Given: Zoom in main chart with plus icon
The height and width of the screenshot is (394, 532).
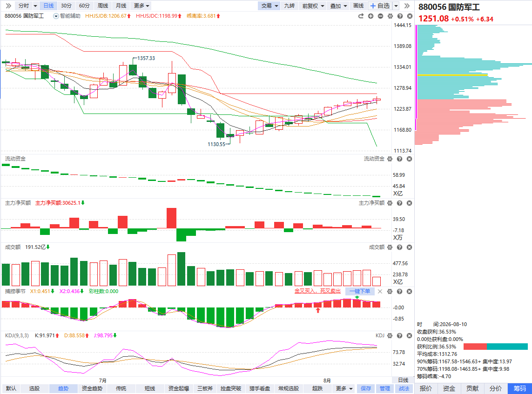Looking at the screenshot, I should tap(370, 16).
